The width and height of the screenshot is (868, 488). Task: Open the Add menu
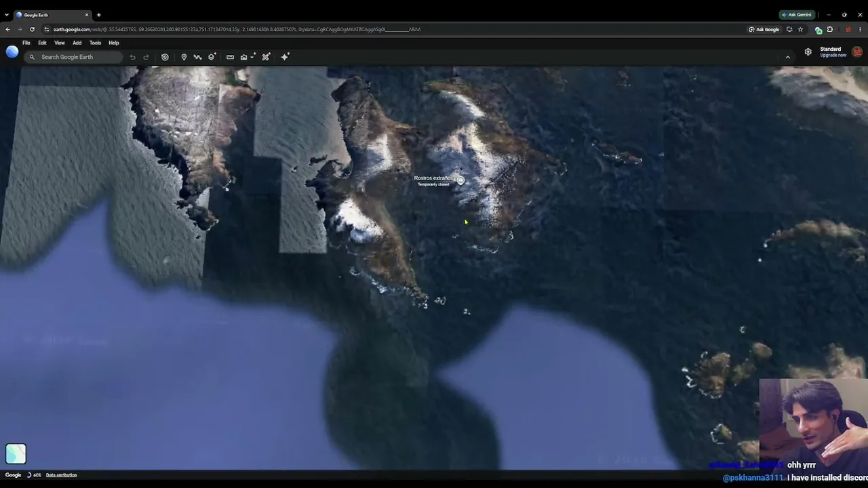click(x=77, y=43)
